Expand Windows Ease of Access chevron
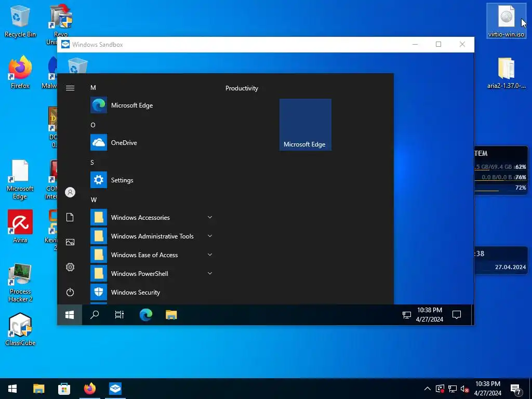The image size is (532, 399). pyautogui.click(x=210, y=255)
